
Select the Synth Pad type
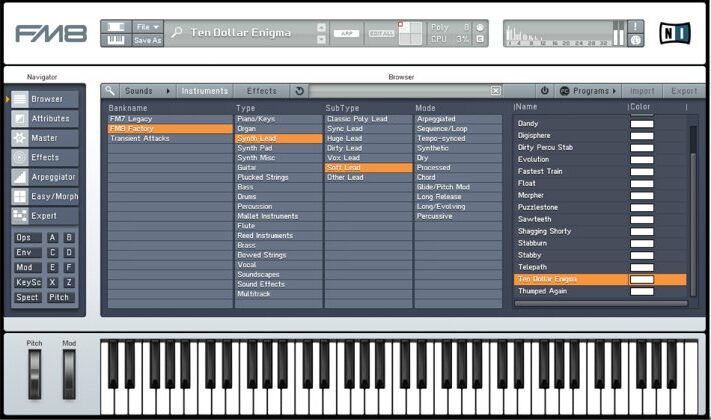279,148
